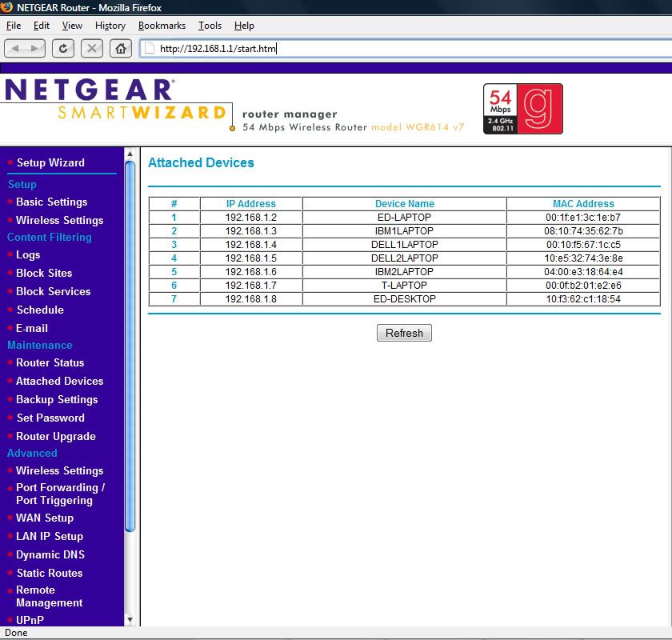Open Logs page

(28, 255)
